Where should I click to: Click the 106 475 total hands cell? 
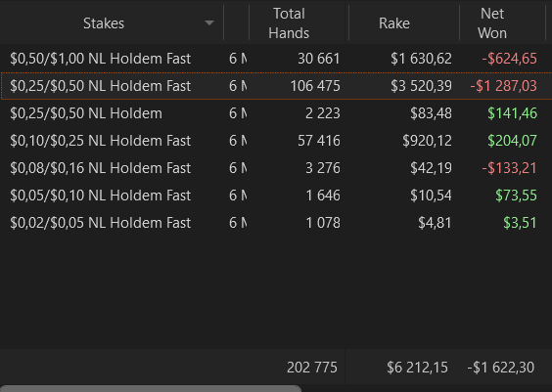pos(315,86)
